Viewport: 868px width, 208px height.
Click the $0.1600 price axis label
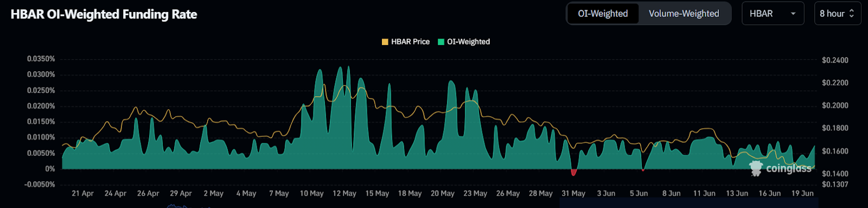point(835,152)
